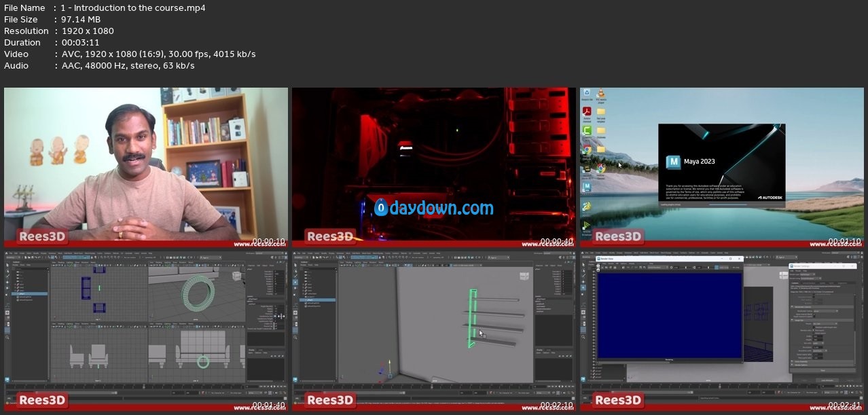
Task: Toggle Alpha channel (Mask) checkbox in Render Settings
Action: click(814, 314)
